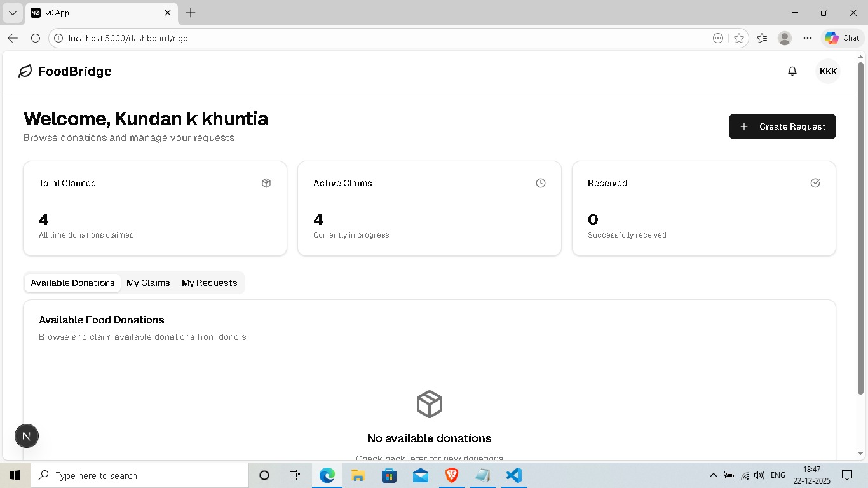
Task: Click the address bar extension dots icon
Action: click(718, 38)
